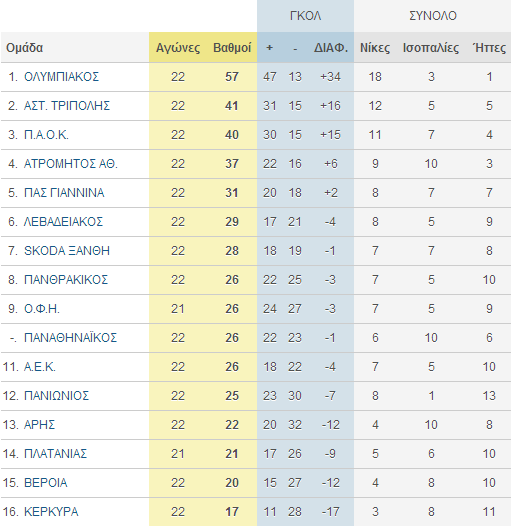The image size is (511, 526).
Task: Click the ΑΡΗΣ team name
Action: coord(39,425)
